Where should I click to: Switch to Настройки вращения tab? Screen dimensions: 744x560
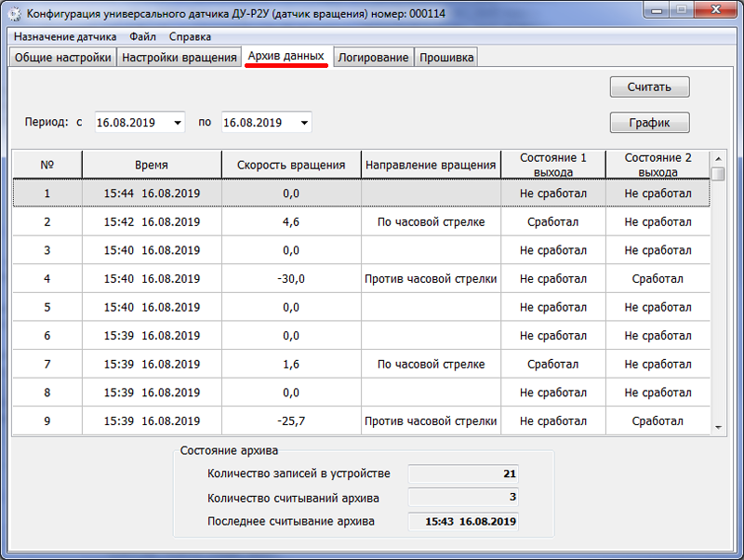click(179, 58)
